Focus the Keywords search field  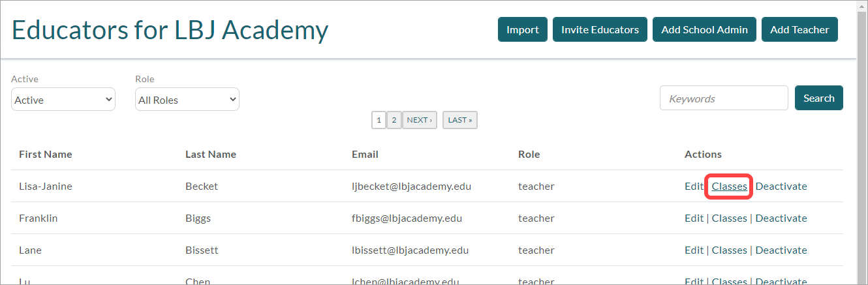click(724, 98)
